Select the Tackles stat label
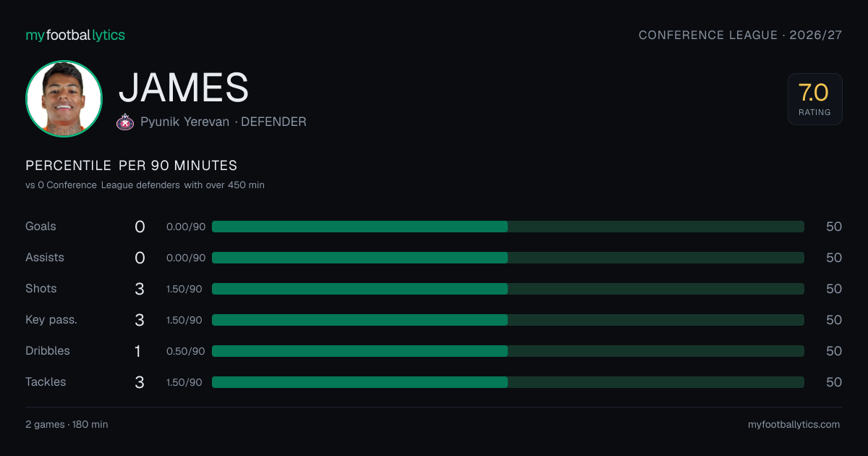Screen dimensions: 868x456 [x=46, y=382]
